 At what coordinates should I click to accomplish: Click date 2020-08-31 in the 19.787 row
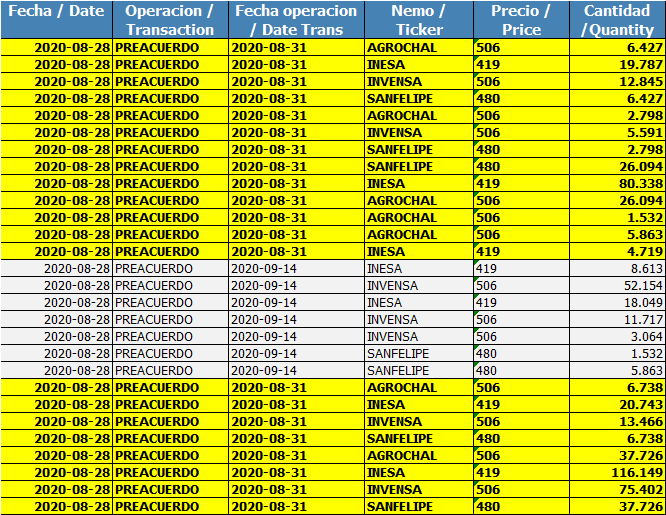click(x=296, y=65)
